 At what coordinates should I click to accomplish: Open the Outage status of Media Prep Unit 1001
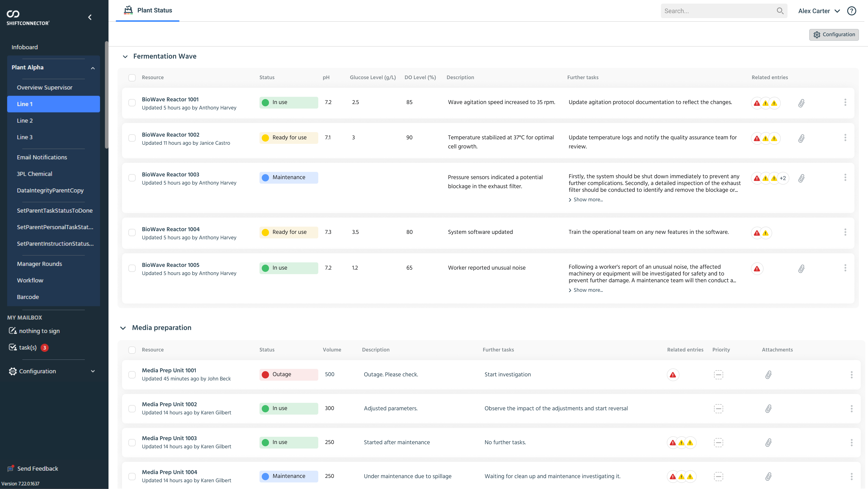tap(288, 375)
